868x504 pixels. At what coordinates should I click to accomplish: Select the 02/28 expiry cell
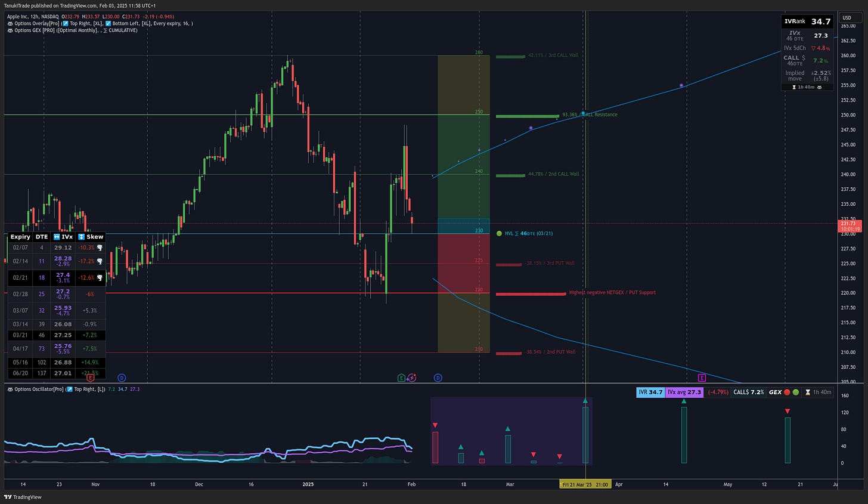click(x=20, y=294)
